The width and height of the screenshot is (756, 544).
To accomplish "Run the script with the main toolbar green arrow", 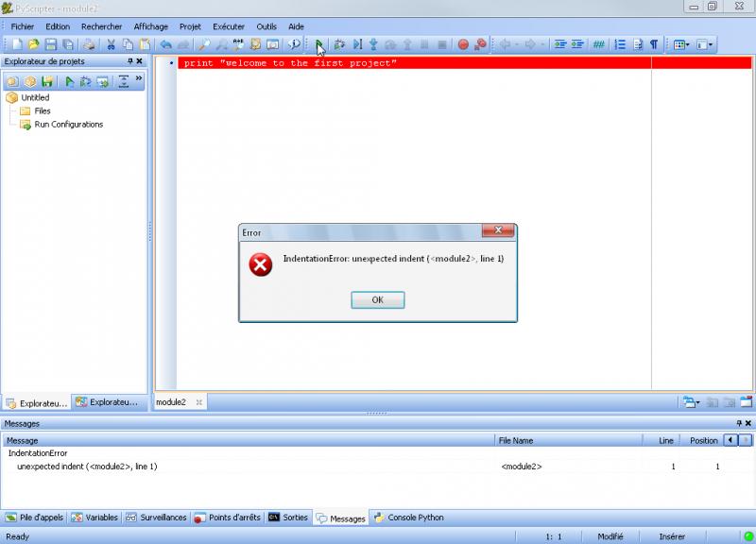I will 318,44.
